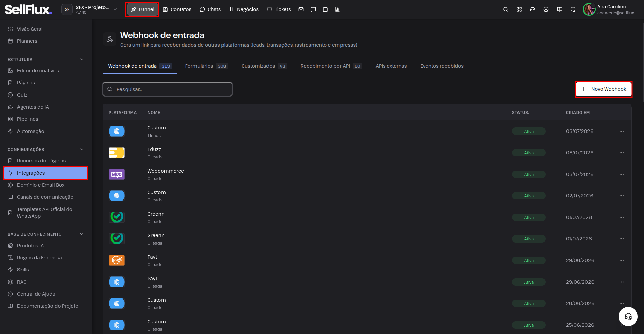Collapse the BASE DE CONHECIMENTO section
This screenshot has height=334, width=644.
(x=82, y=234)
